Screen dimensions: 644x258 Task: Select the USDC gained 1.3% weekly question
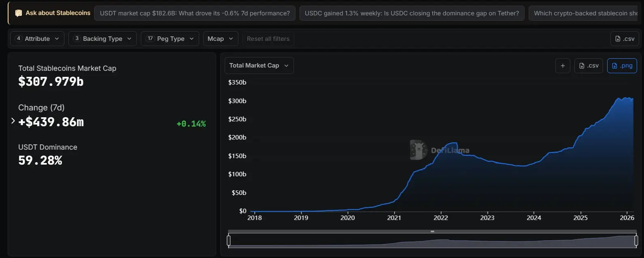[x=412, y=13]
